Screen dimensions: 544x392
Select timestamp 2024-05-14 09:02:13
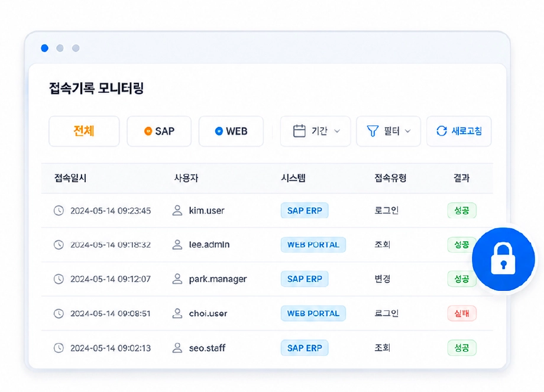tap(111, 348)
